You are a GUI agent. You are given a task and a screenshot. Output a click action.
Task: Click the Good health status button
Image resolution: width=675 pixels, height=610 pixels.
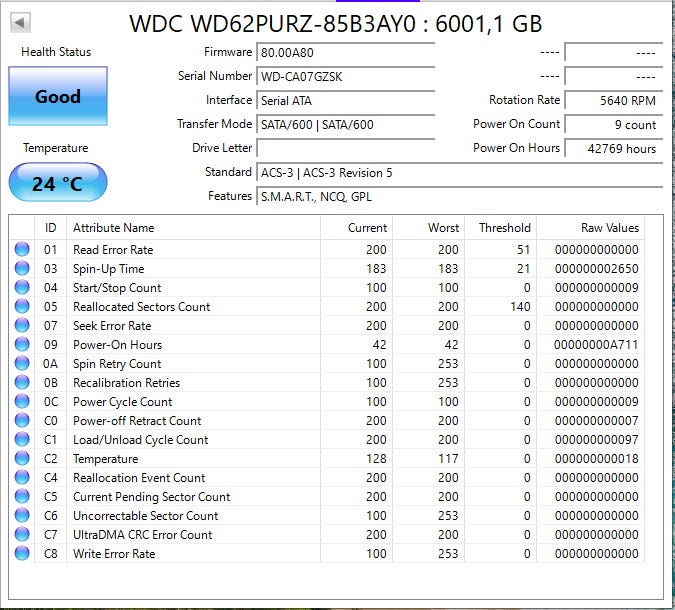pyautogui.click(x=58, y=96)
